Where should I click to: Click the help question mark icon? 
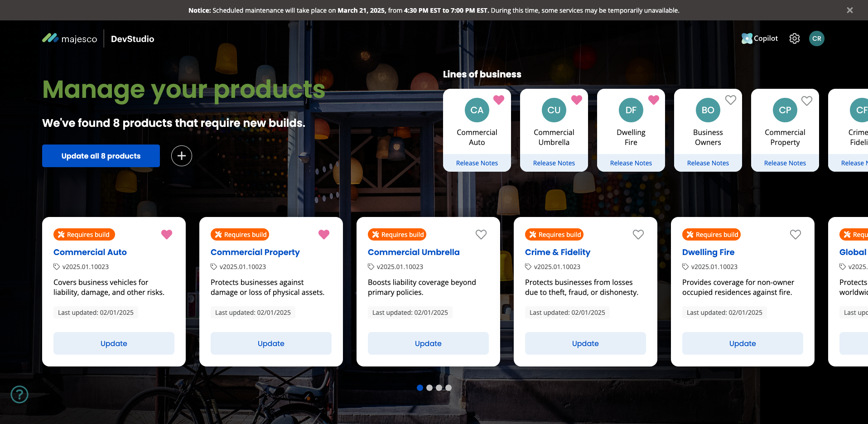coord(19,394)
